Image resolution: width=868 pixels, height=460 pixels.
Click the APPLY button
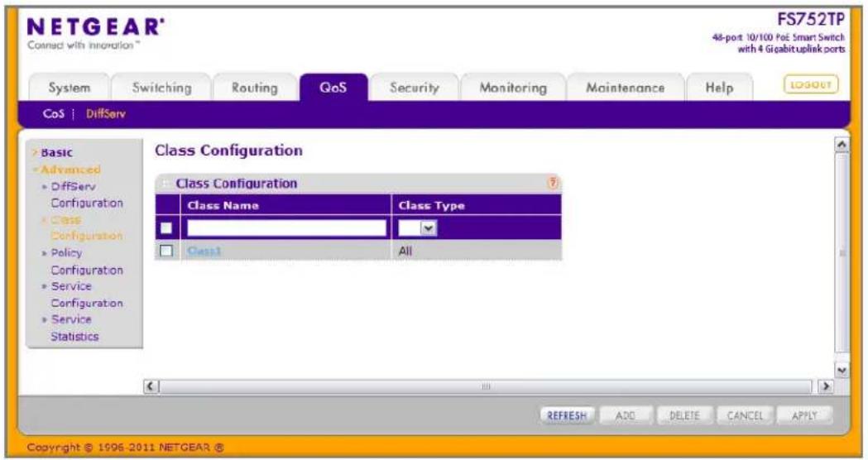click(x=804, y=415)
